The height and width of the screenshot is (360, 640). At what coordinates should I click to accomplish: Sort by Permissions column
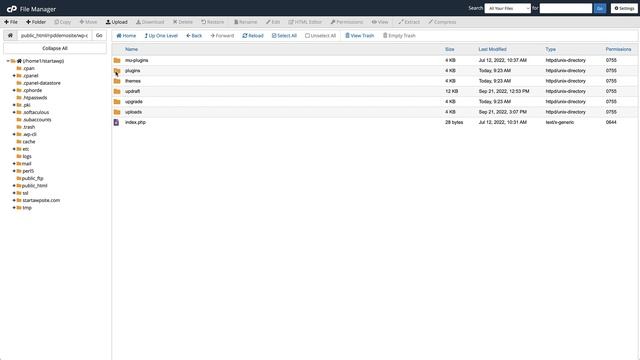[x=618, y=49]
